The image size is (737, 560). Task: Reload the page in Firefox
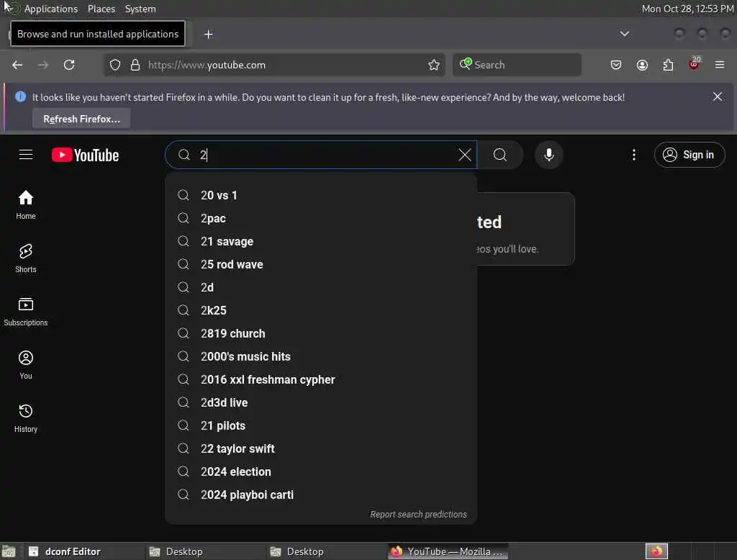69,65
